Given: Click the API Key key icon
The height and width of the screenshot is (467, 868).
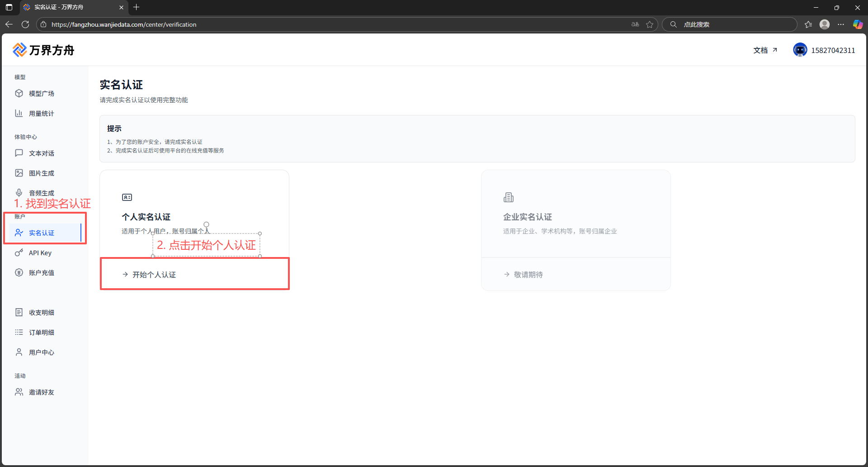Looking at the screenshot, I should (x=19, y=253).
